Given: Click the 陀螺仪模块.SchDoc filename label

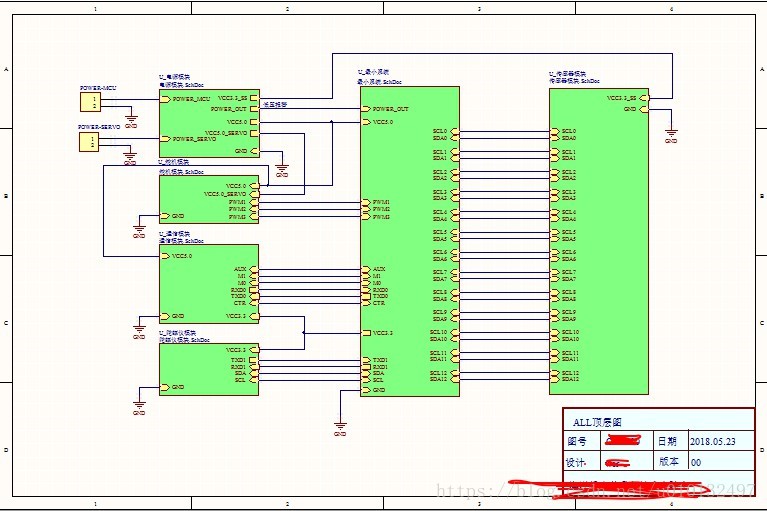Looking at the screenshot, I should click(184, 339).
